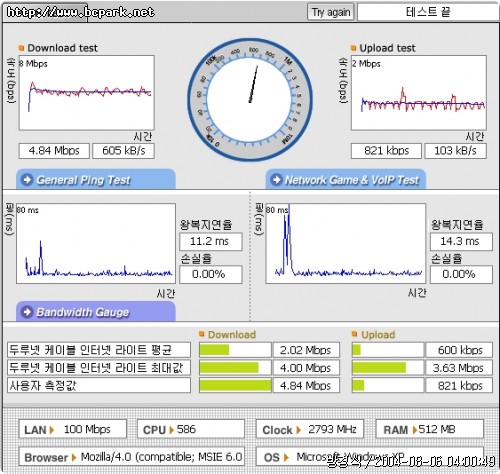Screen dimensions: 500x474
Task: Click the orange bullet beside Upload test
Action: click(354, 48)
